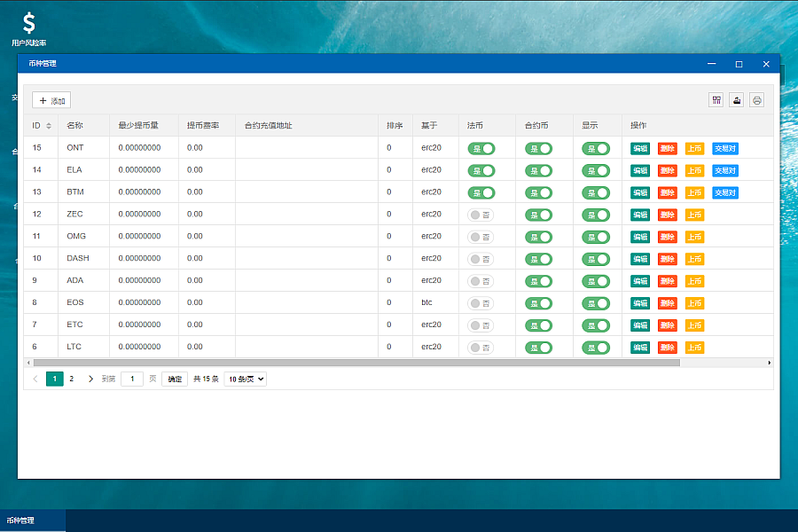Screen dimensions: 798x532
Task: Open the 10 条/页 page size dropdown
Action: (246, 379)
